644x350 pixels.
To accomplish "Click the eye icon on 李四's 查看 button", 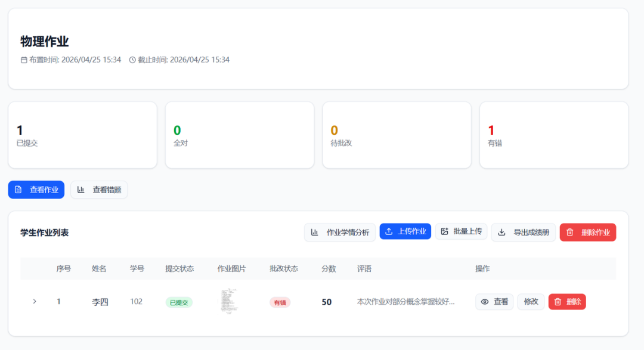I will pyautogui.click(x=484, y=302).
